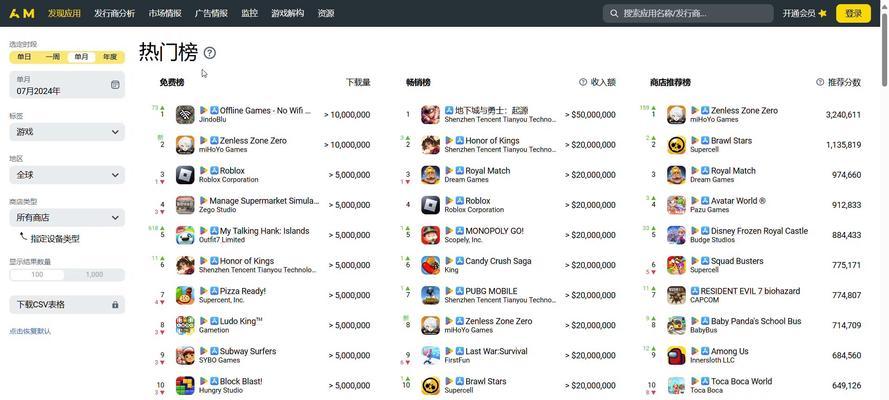Open Offline Games app icon in free chart

point(185,114)
